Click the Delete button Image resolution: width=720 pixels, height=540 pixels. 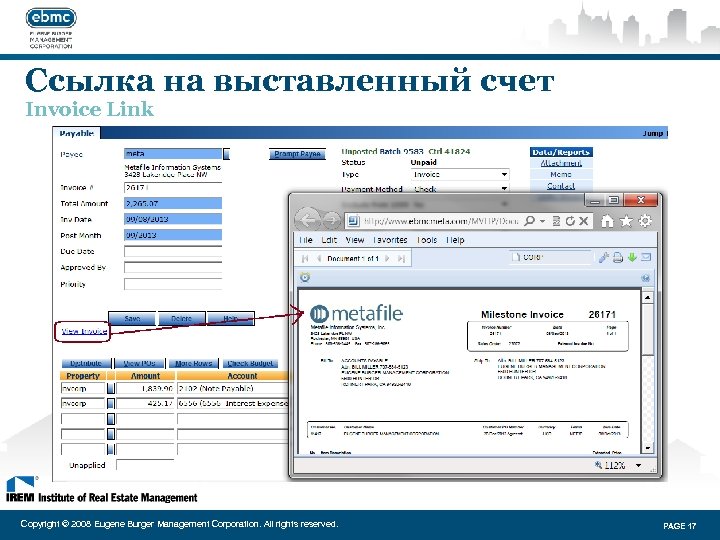(x=181, y=318)
